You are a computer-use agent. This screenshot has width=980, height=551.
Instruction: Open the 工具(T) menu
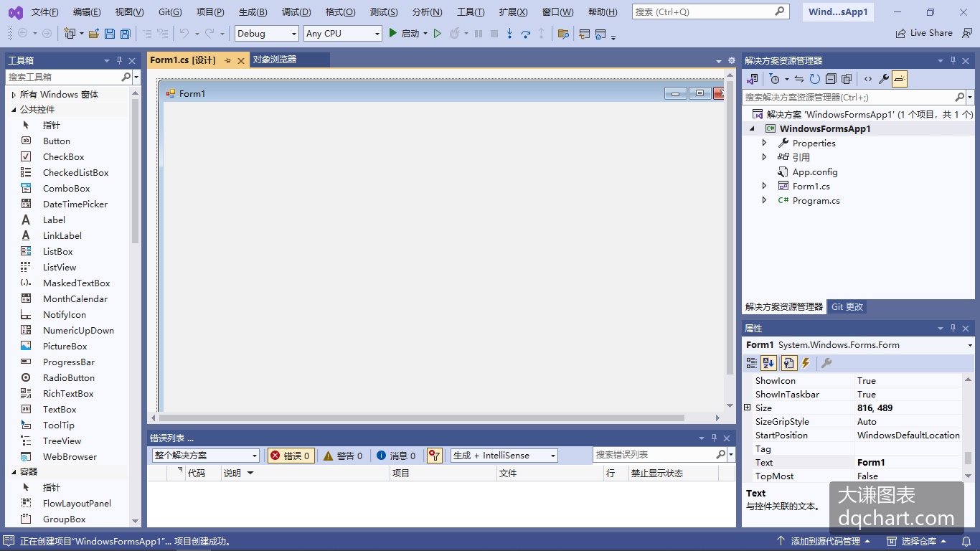[471, 12]
